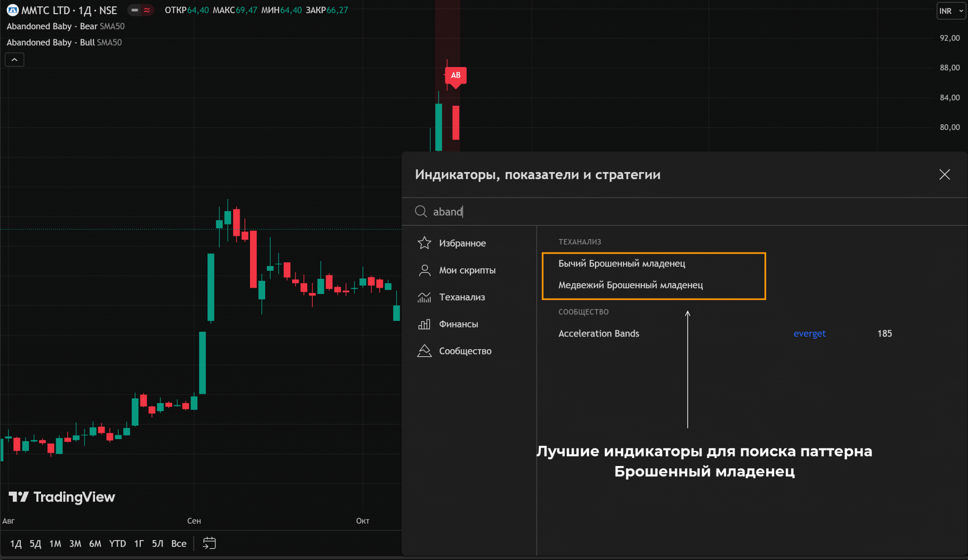Open the go-to-date calendar icon
The image size is (968, 560).
[209, 543]
